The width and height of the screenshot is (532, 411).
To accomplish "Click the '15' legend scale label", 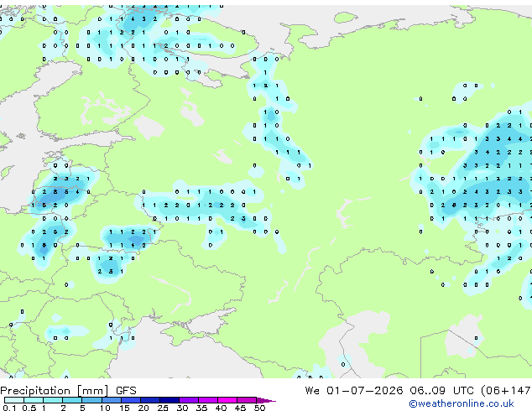I will coord(124,408).
